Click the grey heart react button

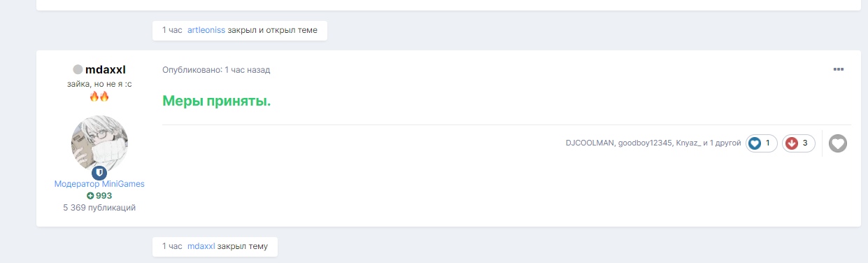(838, 143)
